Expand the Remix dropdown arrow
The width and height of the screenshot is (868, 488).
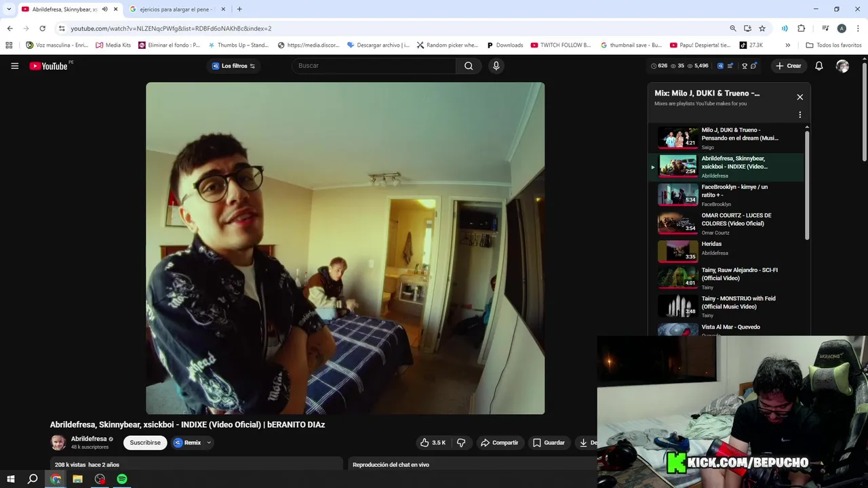(x=209, y=443)
